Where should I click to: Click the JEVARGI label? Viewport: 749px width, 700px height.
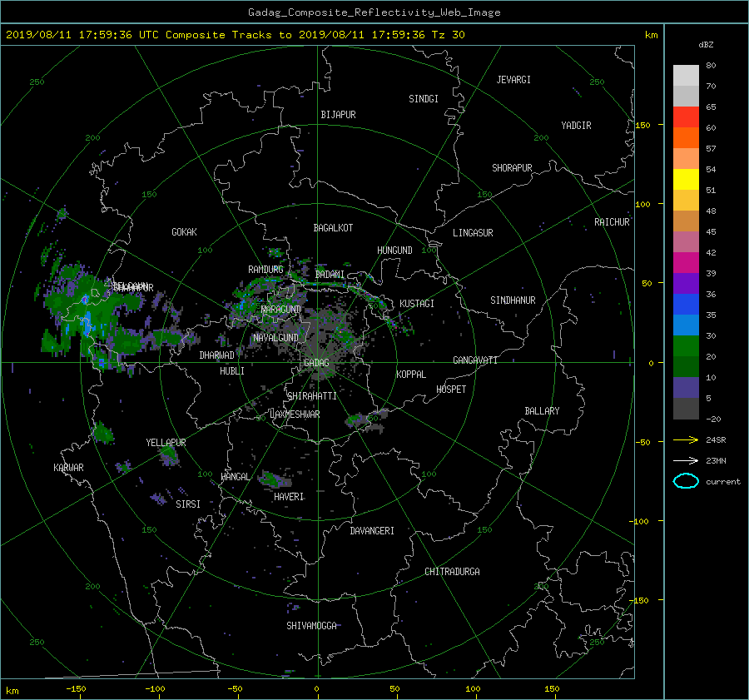pyautogui.click(x=513, y=80)
